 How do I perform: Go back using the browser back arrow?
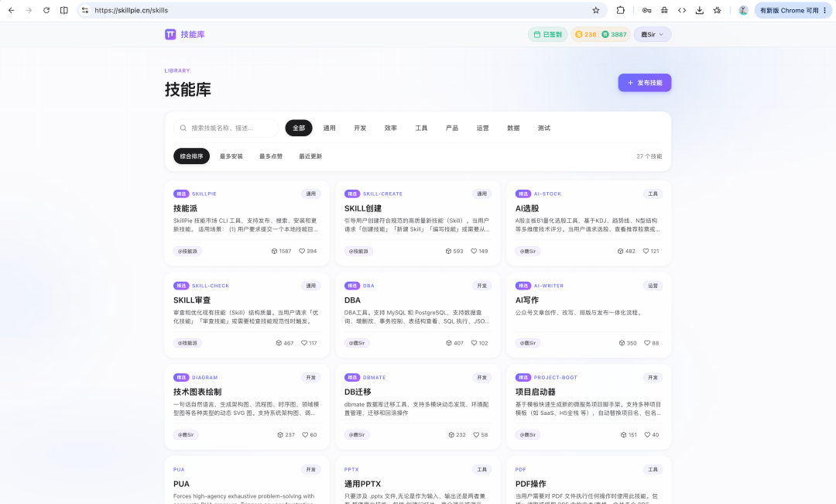pyautogui.click(x=11, y=10)
